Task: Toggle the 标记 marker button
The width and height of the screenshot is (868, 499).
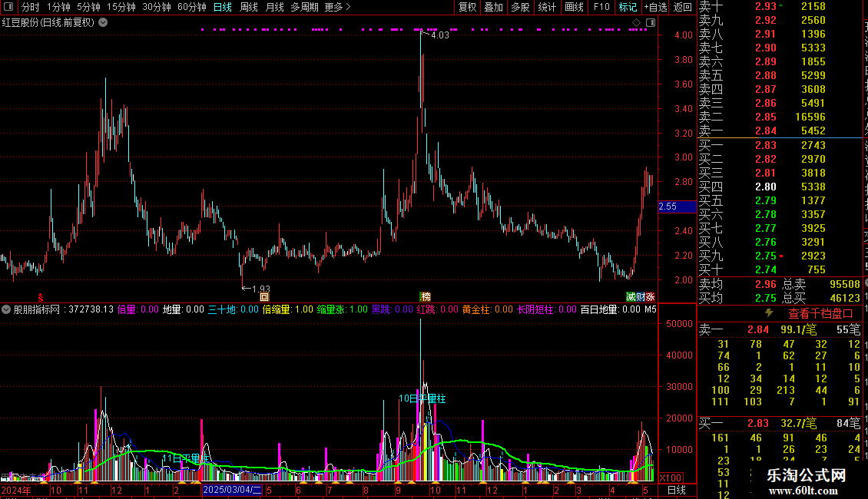Action: pyautogui.click(x=628, y=7)
